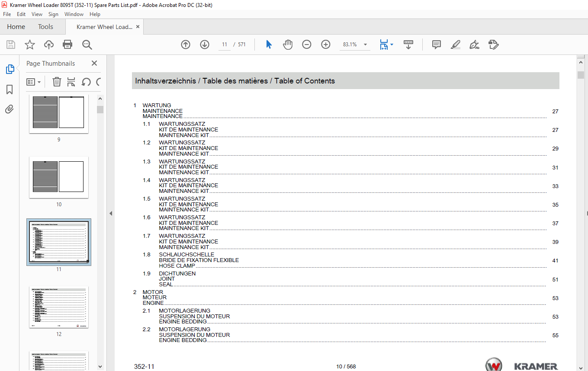
Task: Click the Fit width page icon
Action: click(x=384, y=45)
